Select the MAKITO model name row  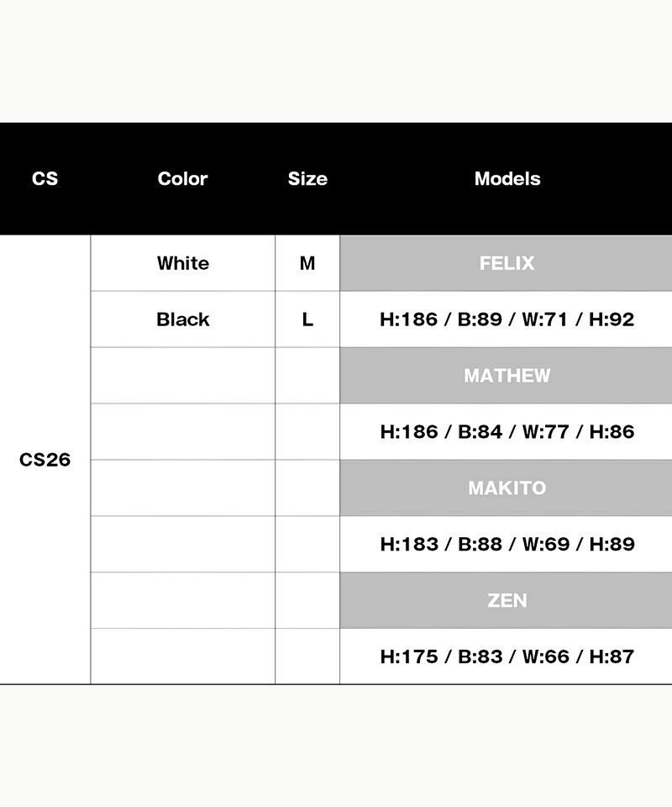(x=507, y=488)
